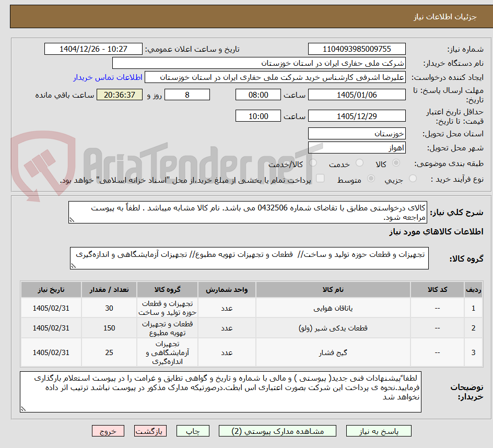
Task: Click the response deadline date 1405/01/06
Action: coord(357,95)
